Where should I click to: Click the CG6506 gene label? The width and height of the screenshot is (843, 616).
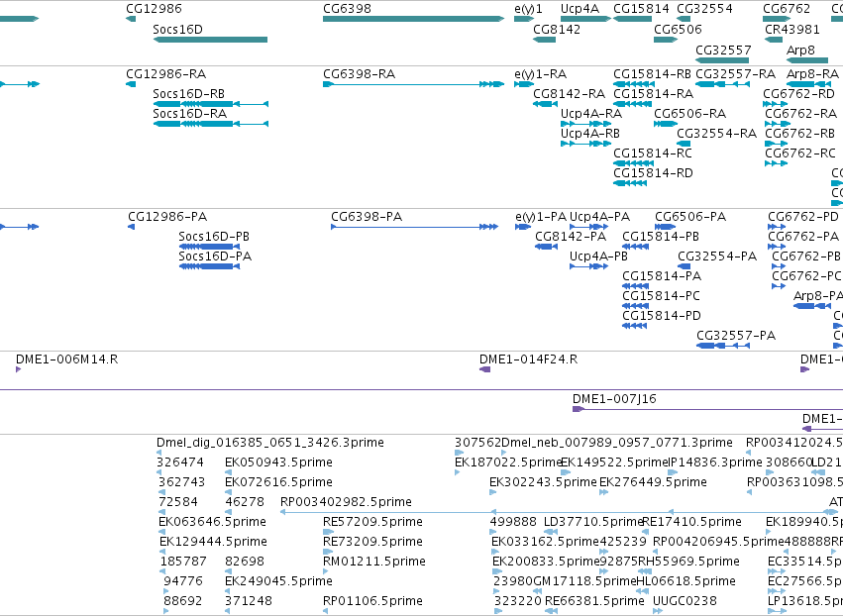pos(678,29)
